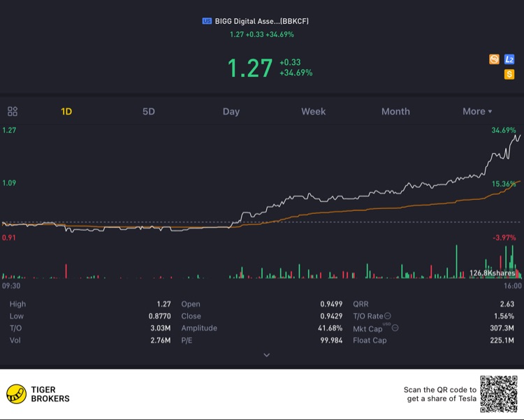Select the 1D chart tab

66,111
